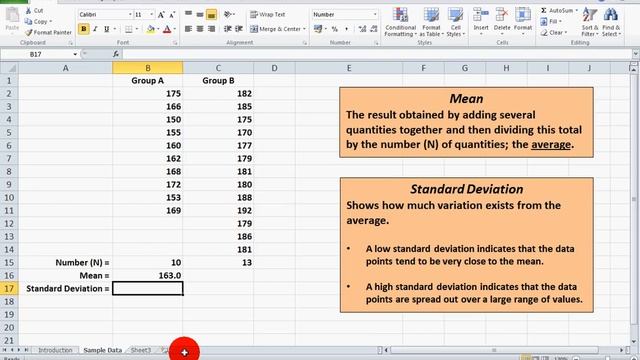Screen dimensions: 640x360
Task: Open the Name Box dropdown arrow
Action: coord(75,54)
